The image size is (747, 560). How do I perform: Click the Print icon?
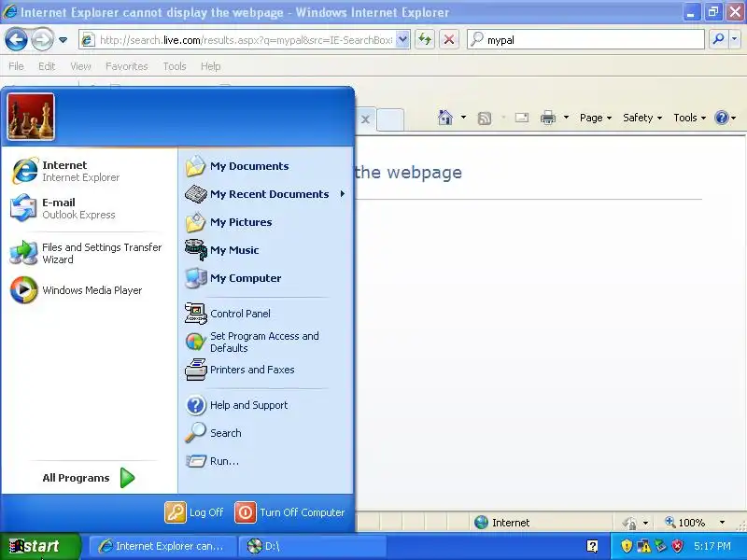click(548, 118)
